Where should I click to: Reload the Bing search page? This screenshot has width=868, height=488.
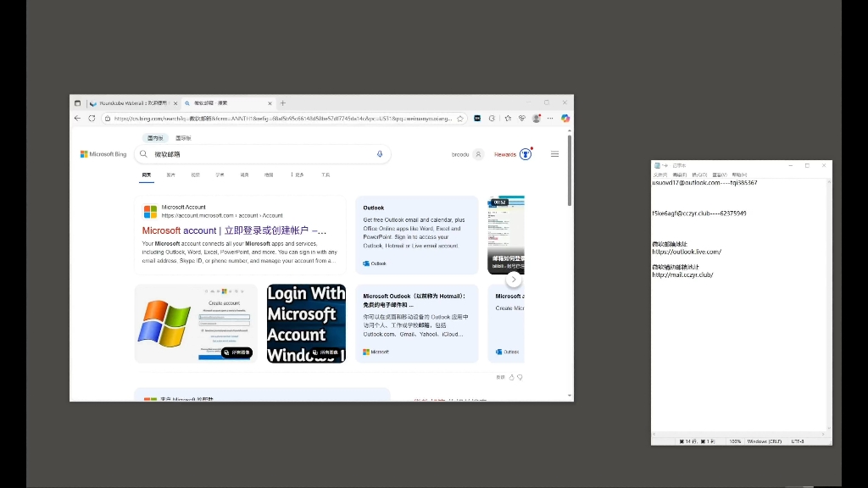tap(92, 119)
